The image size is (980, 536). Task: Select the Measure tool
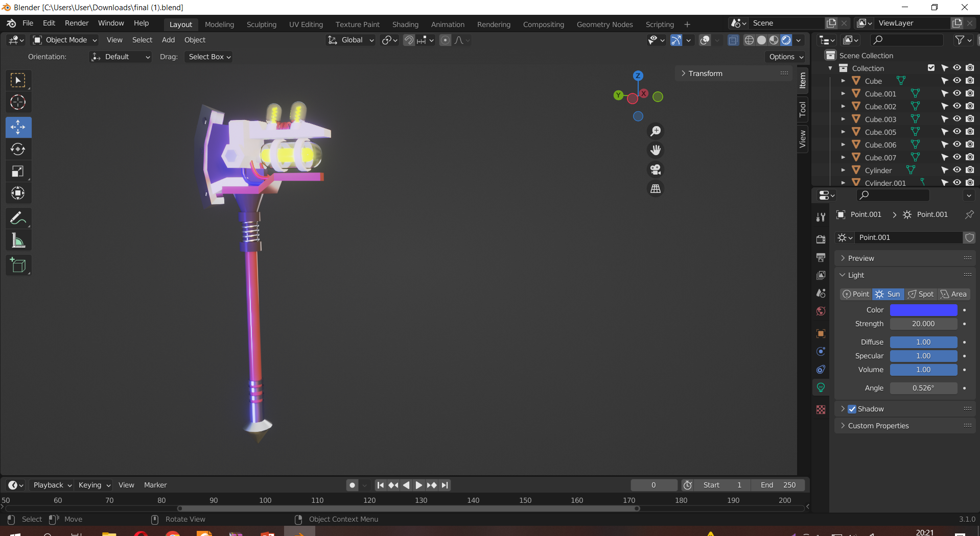pos(18,240)
